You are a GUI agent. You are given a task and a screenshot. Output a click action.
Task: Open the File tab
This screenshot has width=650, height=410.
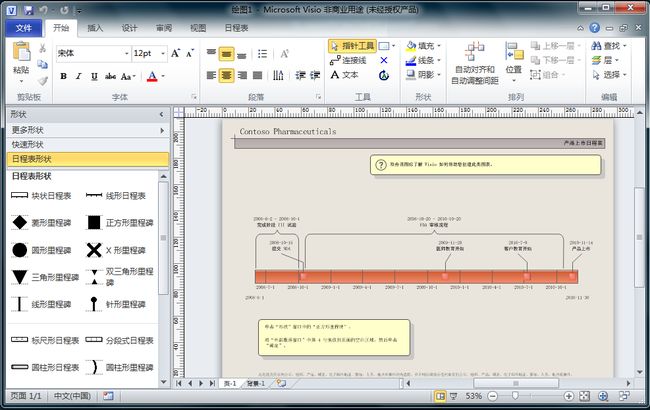coord(24,28)
